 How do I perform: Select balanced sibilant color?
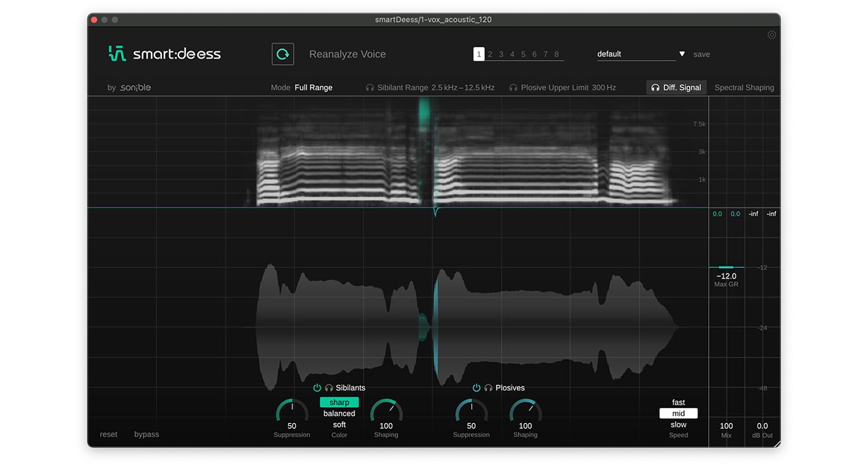[x=340, y=414]
